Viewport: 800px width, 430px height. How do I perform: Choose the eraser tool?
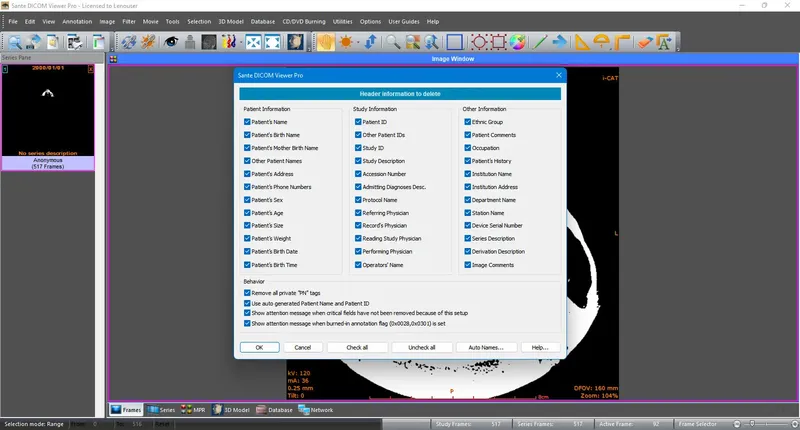click(x=644, y=42)
